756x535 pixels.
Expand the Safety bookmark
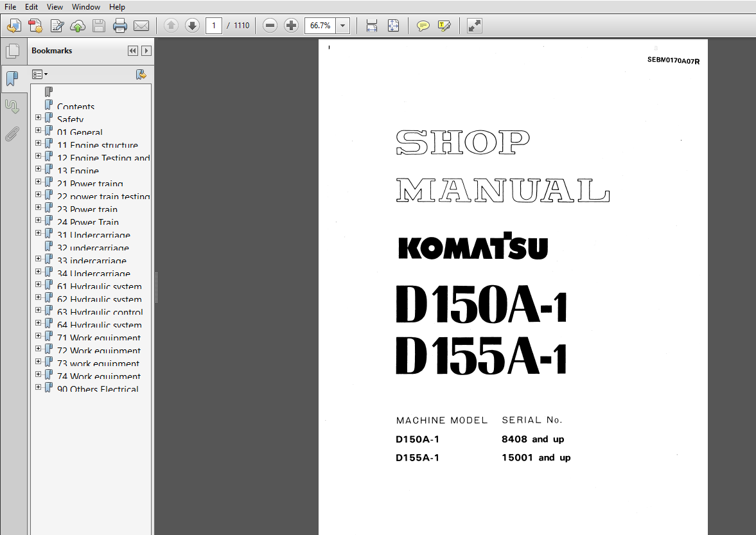38,117
